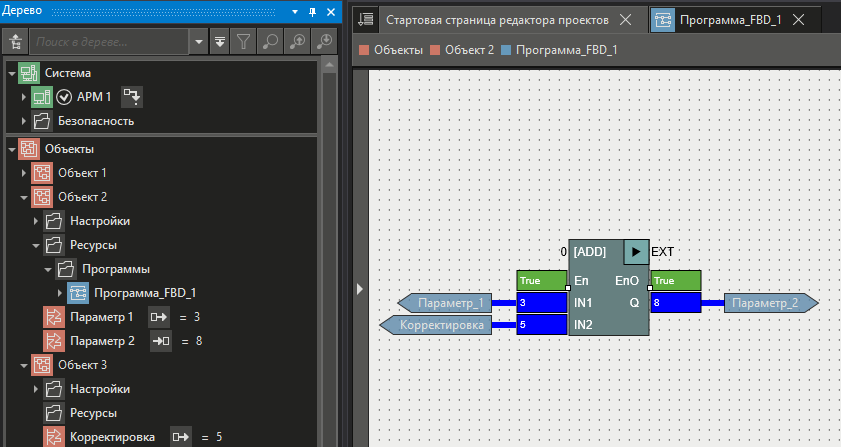This screenshot has height=447, width=841.
Task: Open the search field dropdown arrow
Action: point(199,41)
